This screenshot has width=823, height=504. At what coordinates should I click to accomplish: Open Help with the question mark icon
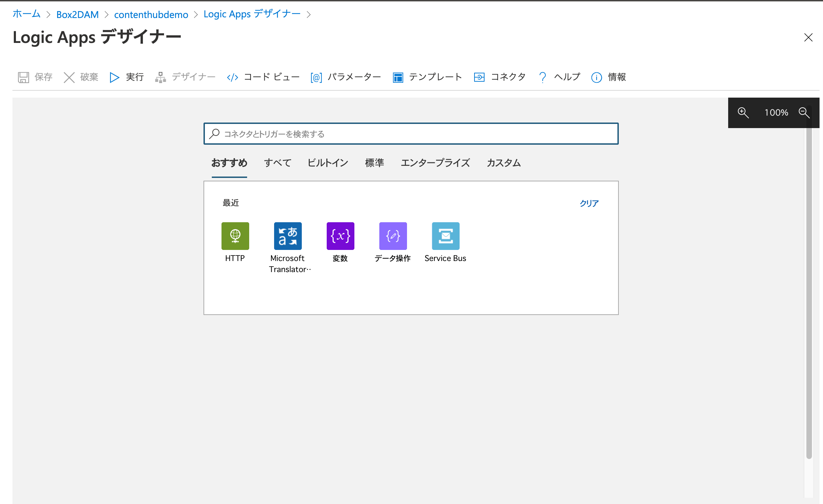pos(543,77)
